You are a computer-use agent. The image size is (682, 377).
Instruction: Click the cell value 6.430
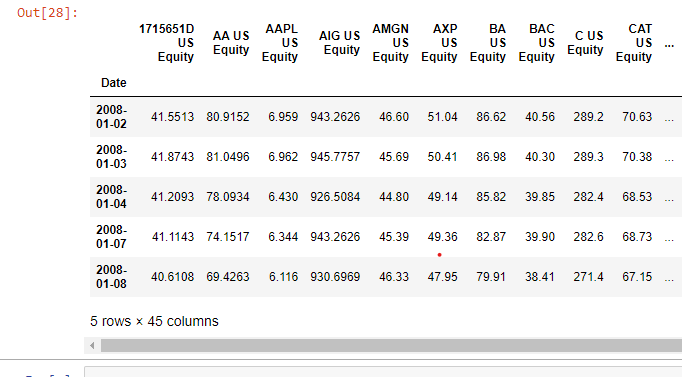[283, 197]
